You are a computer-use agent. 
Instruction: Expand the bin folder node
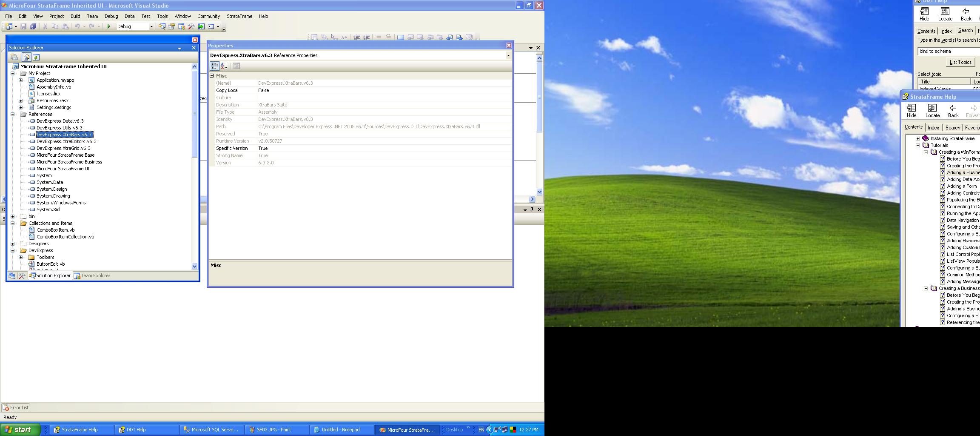tap(13, 216)
